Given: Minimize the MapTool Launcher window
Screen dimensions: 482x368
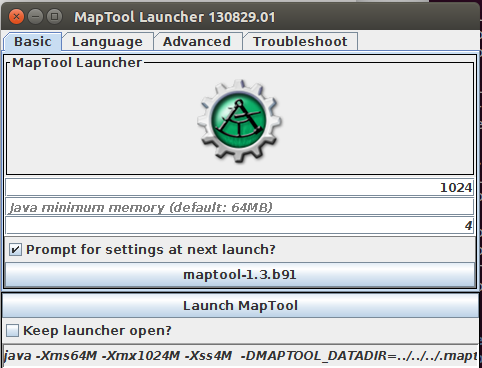Looking at the screenshot, I should 35,16.
